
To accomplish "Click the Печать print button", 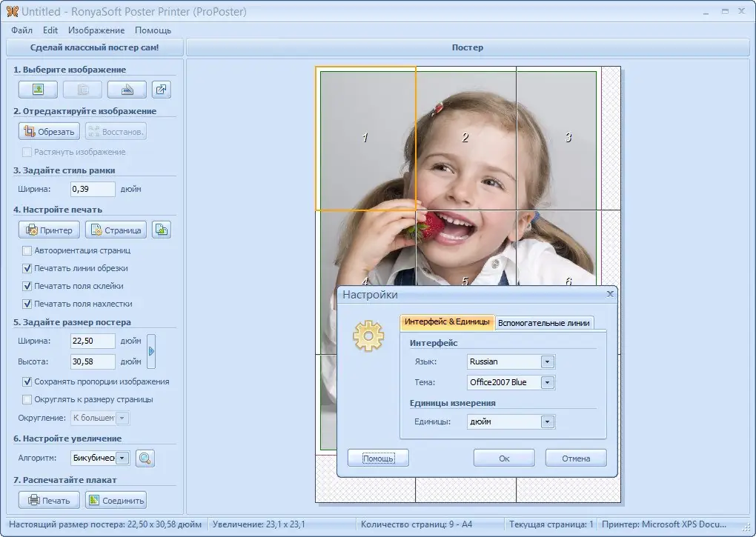I will [x=49, y=500].
